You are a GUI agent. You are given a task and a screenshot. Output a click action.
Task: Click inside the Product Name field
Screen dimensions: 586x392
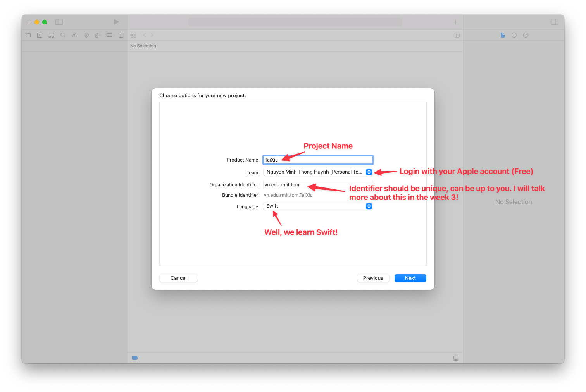pyautogui.click(x=318, y=160)
